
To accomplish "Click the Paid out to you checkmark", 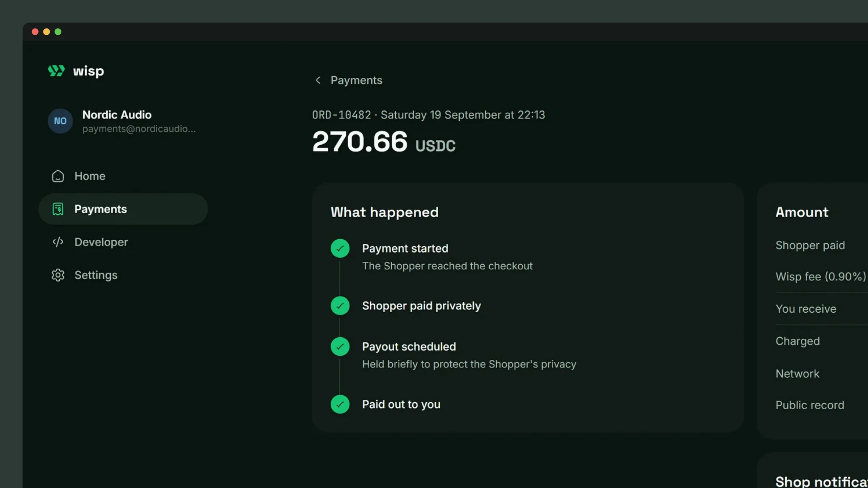I will coord(340,404).
